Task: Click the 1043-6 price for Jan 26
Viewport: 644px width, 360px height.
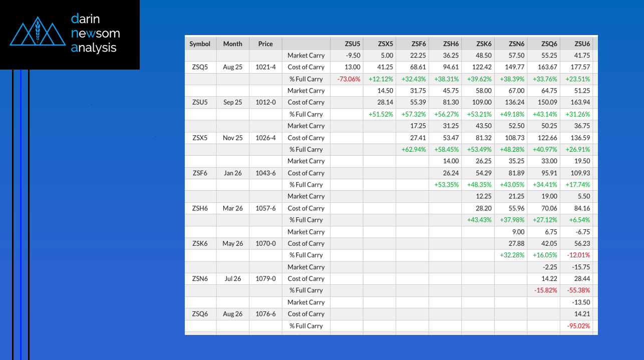Action: point(265,173)
